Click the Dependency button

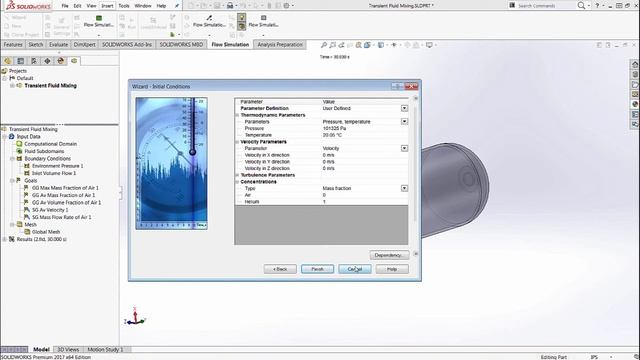tap(389, 255)
